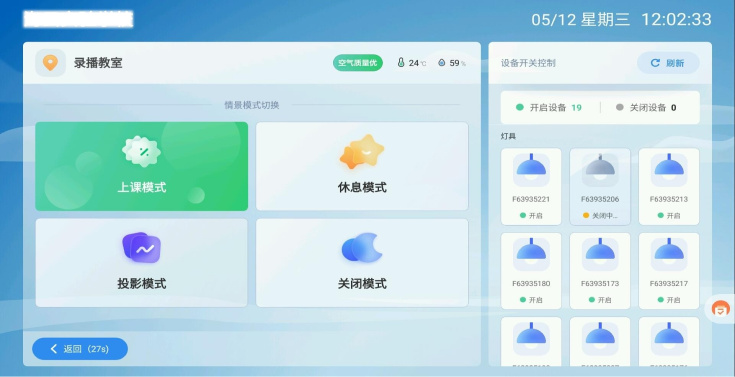Image resolution: width=735 pixels, height=377 pixels.
Task: Toggle the lamp F63935213
Action: [669, 187]
